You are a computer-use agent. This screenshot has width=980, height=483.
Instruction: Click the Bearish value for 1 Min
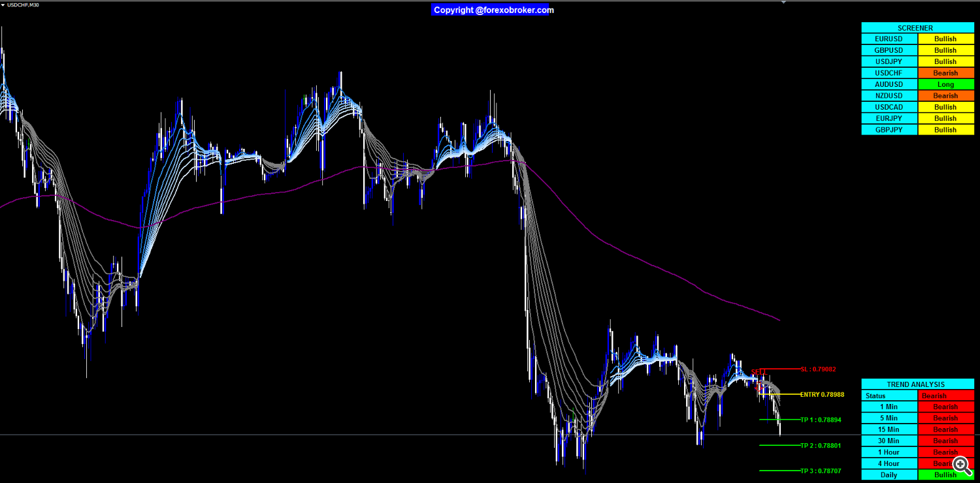946,407
